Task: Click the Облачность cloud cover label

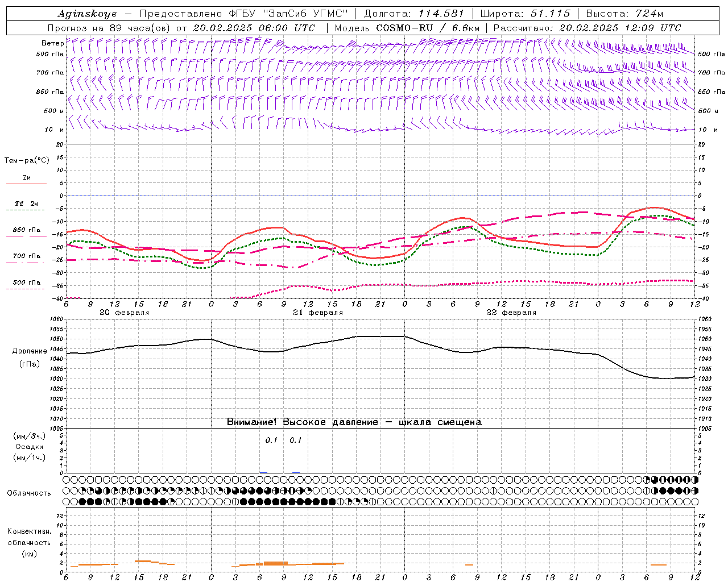Action: (x=29, y=493)
